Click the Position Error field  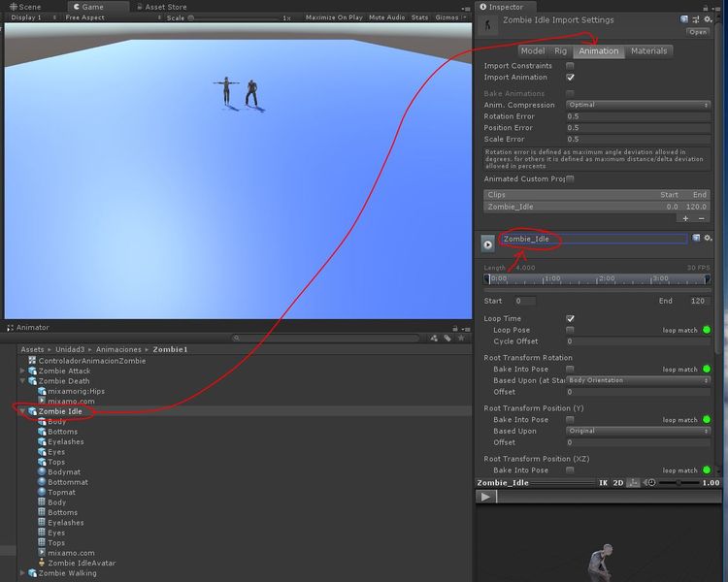point(638,128)
